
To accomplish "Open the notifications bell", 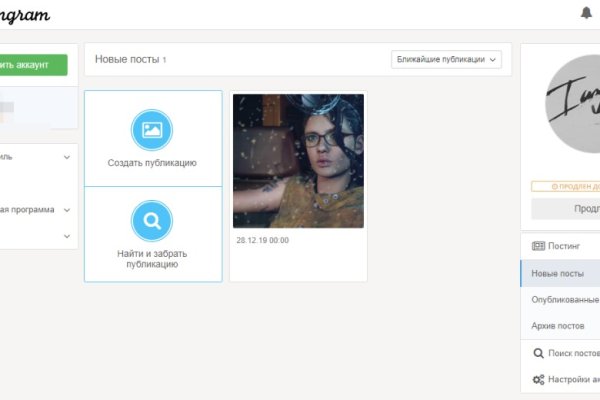I will pyautogui.click(x=586, y=13).
